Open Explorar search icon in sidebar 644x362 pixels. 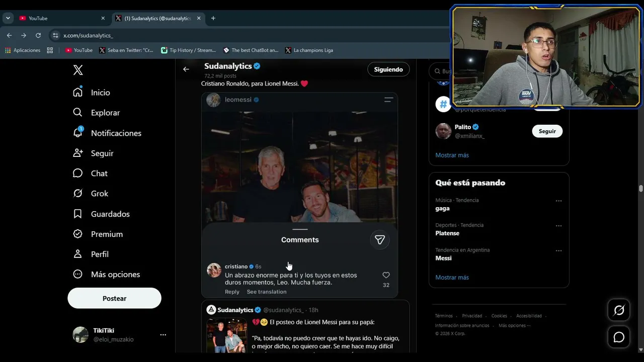[77, 112]
